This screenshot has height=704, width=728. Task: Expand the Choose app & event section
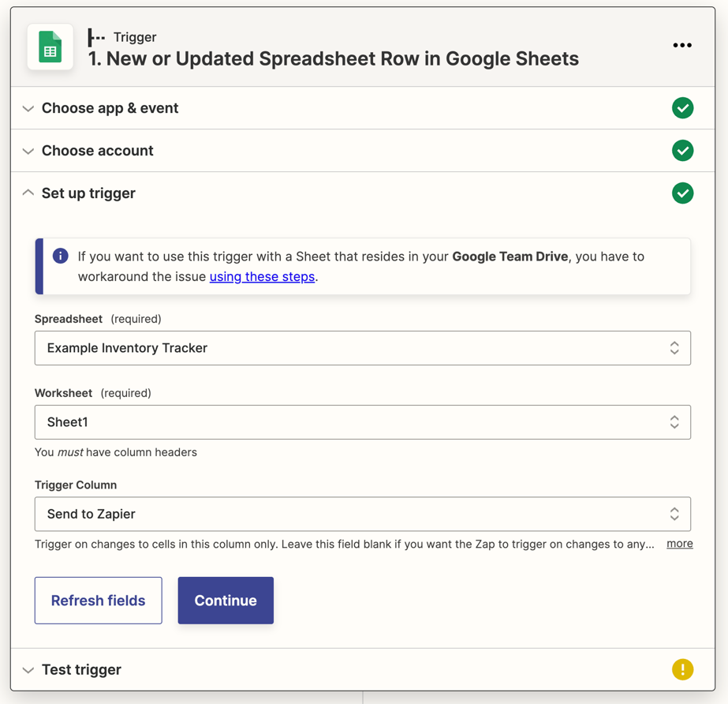click(28, 109)
